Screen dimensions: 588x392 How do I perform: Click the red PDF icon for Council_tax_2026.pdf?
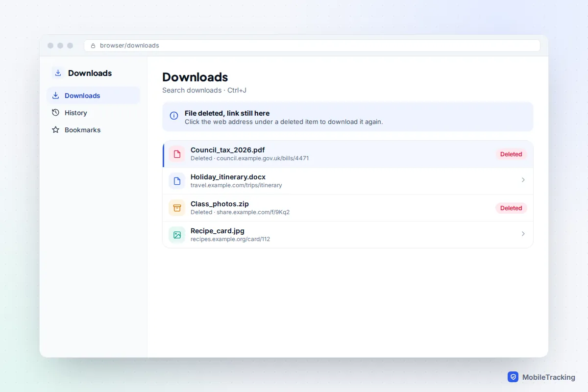pos(177,154)
